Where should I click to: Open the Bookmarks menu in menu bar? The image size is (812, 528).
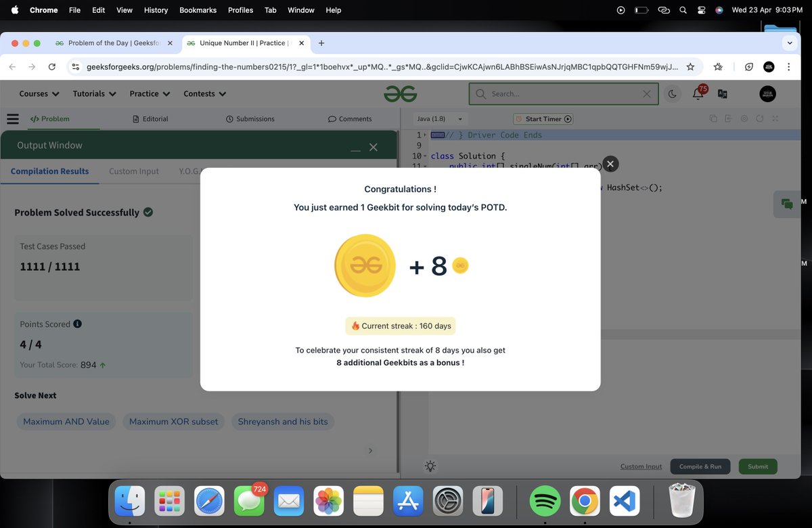(x=196, y=10)
